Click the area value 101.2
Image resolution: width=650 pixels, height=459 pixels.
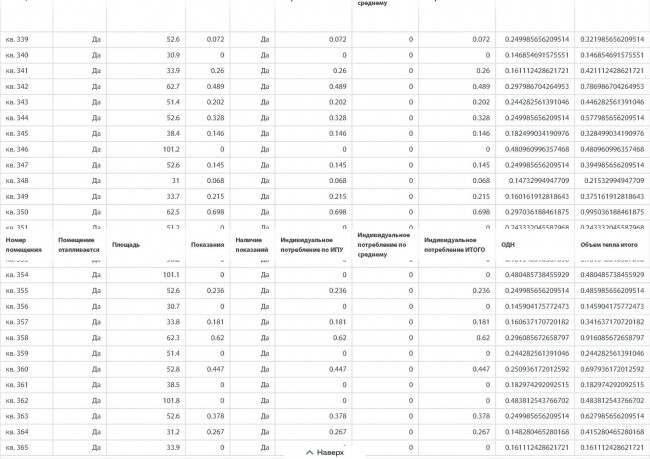tap(171, 149)
